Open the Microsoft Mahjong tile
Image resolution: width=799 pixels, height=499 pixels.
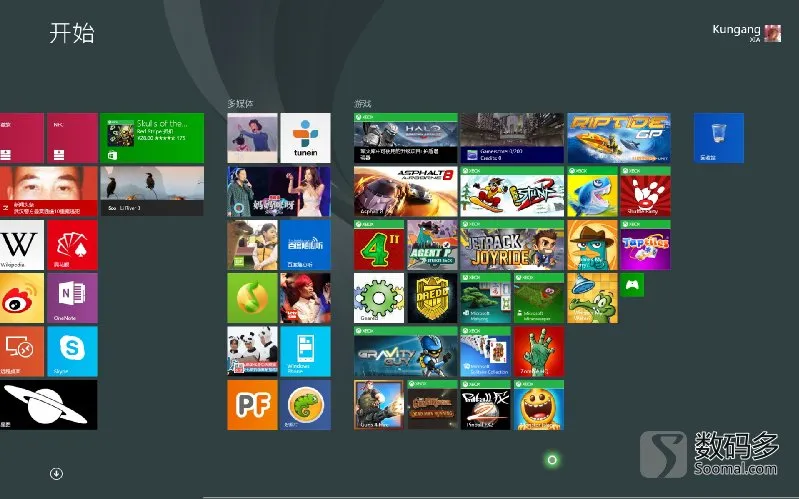point(485,298)
